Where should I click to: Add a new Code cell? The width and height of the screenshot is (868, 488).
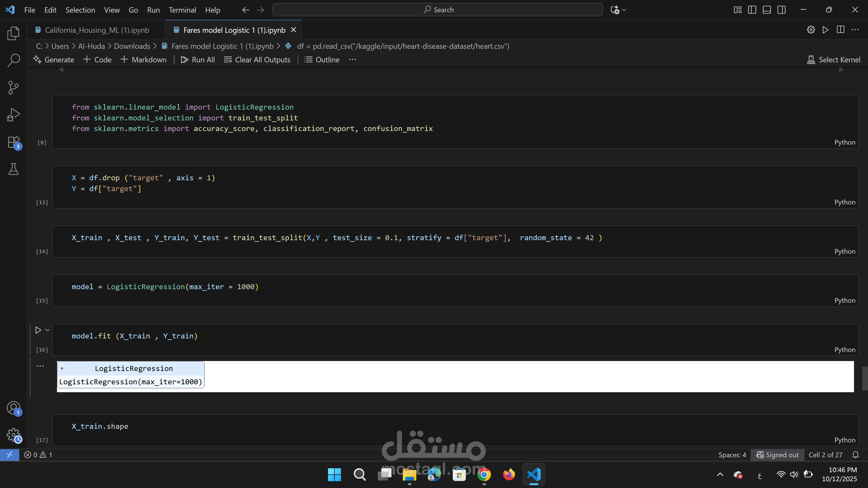[97, 60]
